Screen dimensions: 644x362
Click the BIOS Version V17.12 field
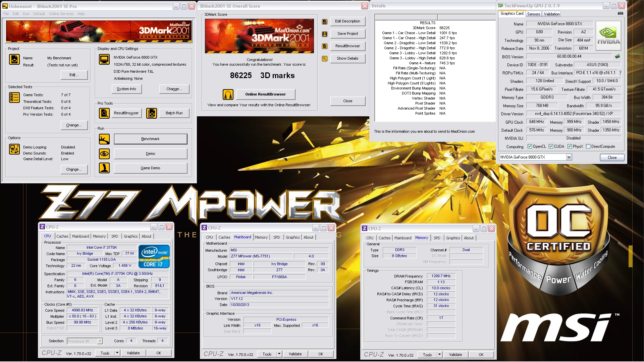279,299
